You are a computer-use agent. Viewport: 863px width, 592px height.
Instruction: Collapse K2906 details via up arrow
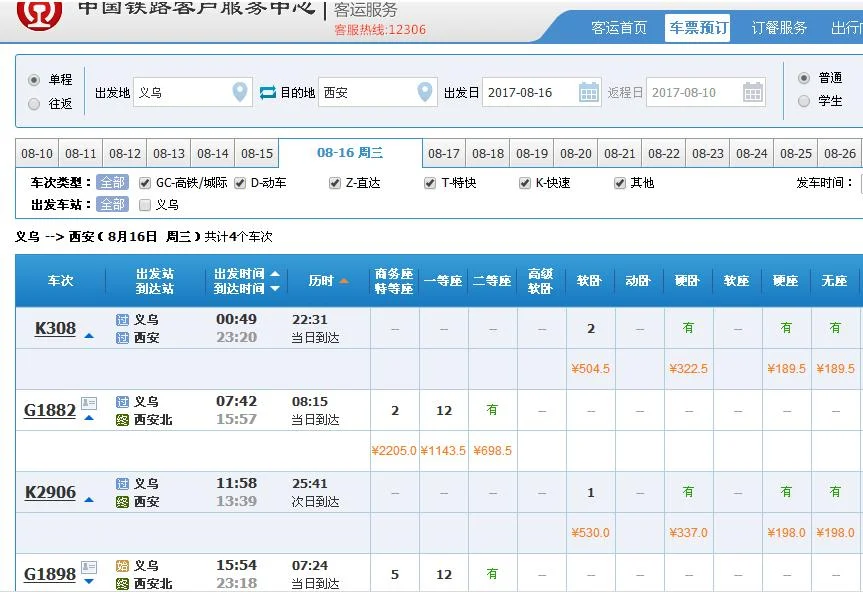(88, 498)
